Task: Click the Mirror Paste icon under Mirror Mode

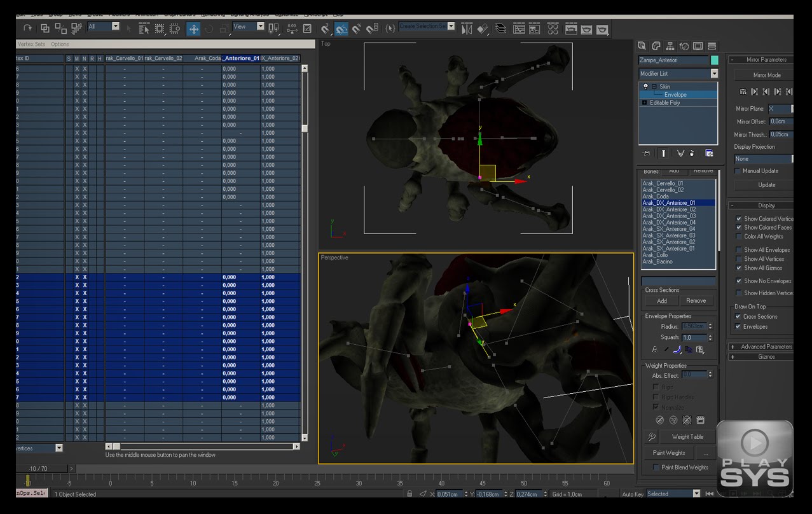Action: point(743,92)
